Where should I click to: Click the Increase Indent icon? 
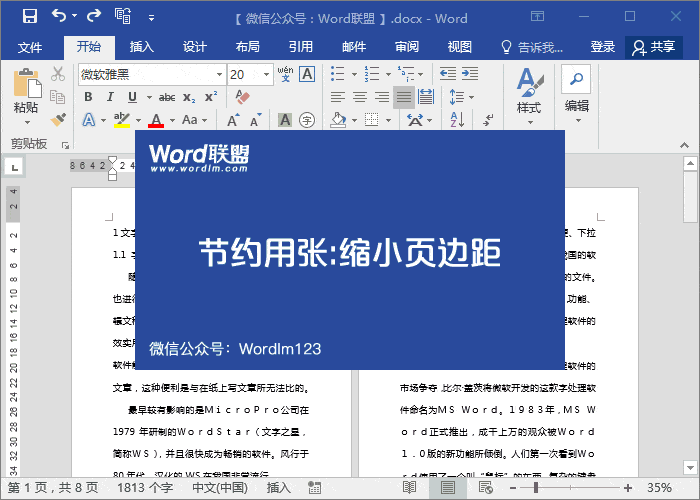pyautogui.click(x=470, y=74)
